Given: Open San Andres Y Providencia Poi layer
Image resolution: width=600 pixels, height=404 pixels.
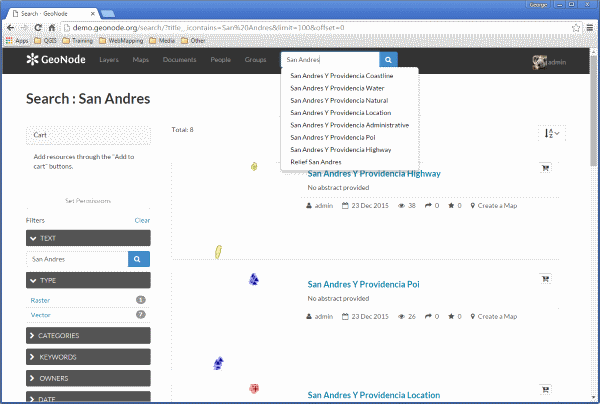Looking at the screenshot, I should (364, 284).
